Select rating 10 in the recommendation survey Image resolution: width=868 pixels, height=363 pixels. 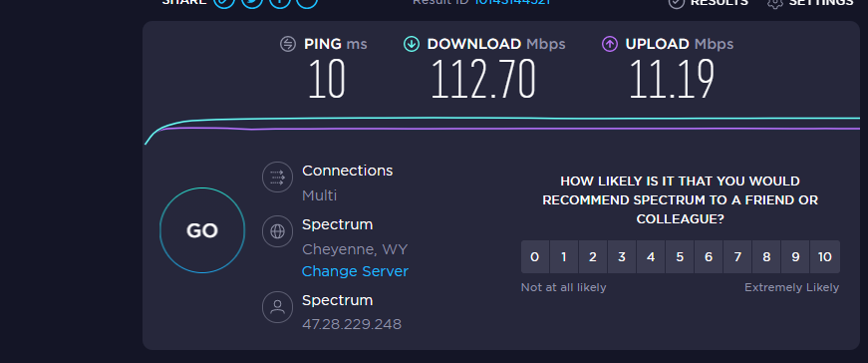[x=825, y=256]
